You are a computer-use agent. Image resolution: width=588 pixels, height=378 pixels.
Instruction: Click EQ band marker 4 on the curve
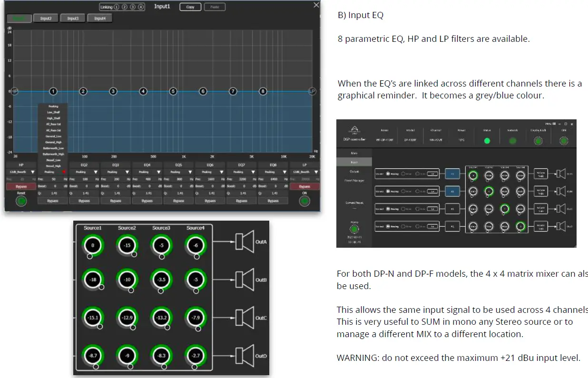coord(143,90)
